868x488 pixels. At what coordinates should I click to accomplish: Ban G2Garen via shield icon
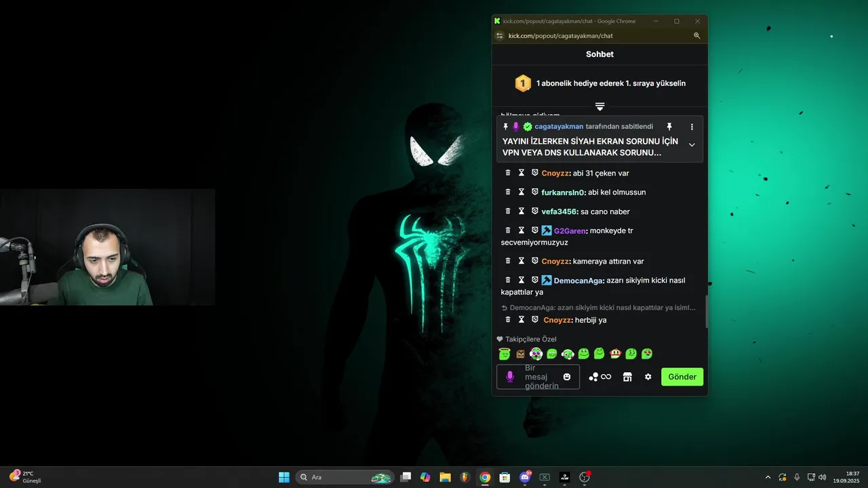[x=534, y=230]
